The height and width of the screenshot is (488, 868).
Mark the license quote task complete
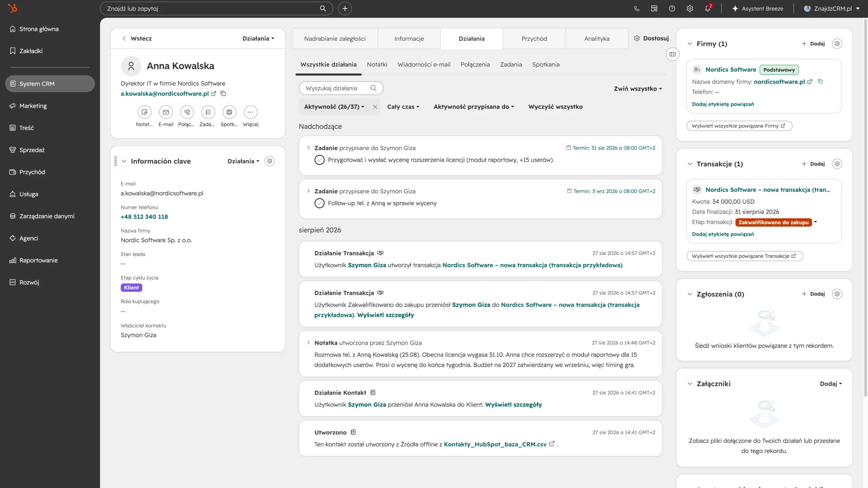point(319,160)
